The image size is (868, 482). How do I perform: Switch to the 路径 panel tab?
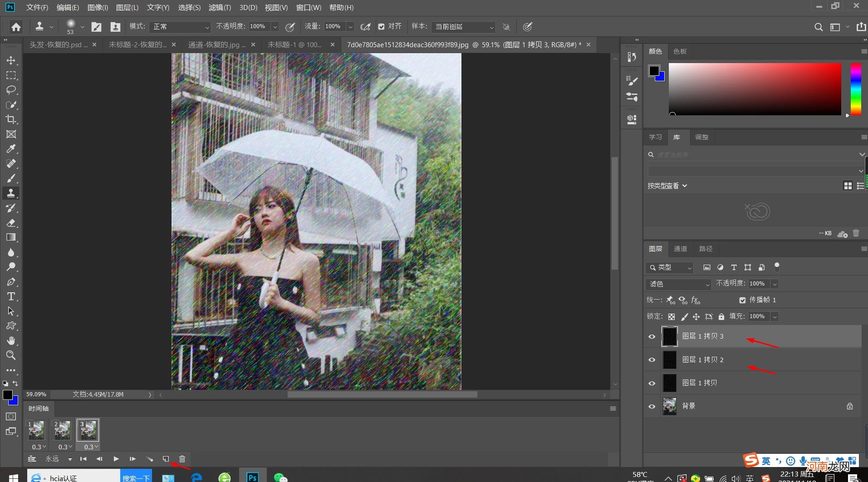click(x=706, y=249)
